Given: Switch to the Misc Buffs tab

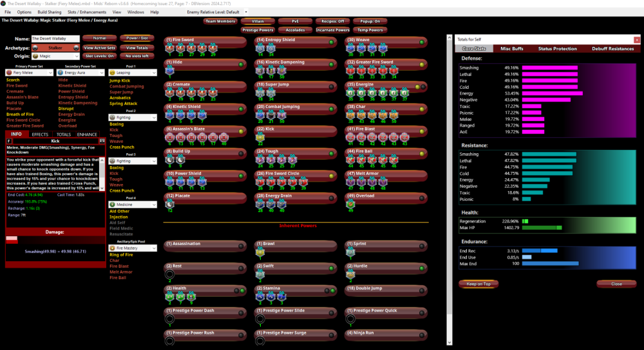Looking at the screenshot, I should pyautogui.click(x=512, y=48).
